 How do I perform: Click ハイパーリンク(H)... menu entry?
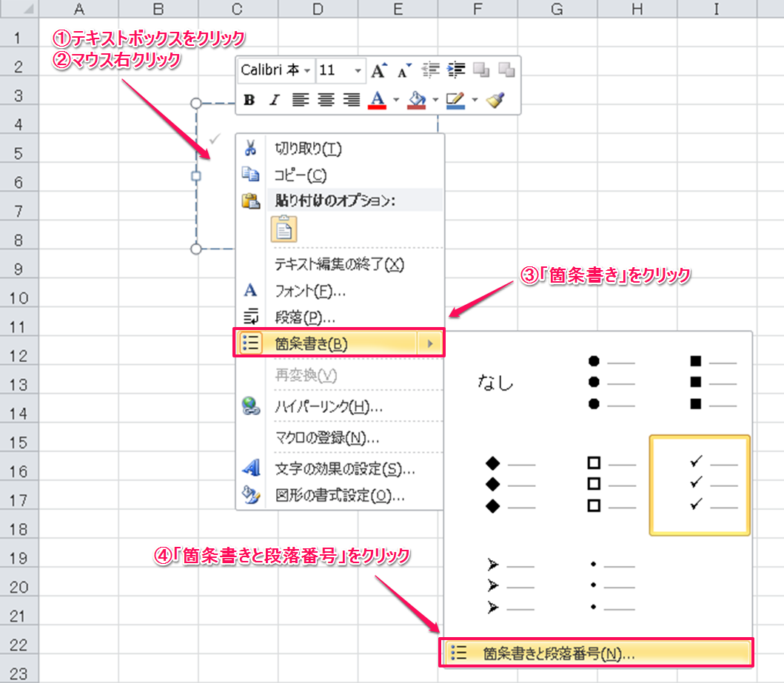328,406
